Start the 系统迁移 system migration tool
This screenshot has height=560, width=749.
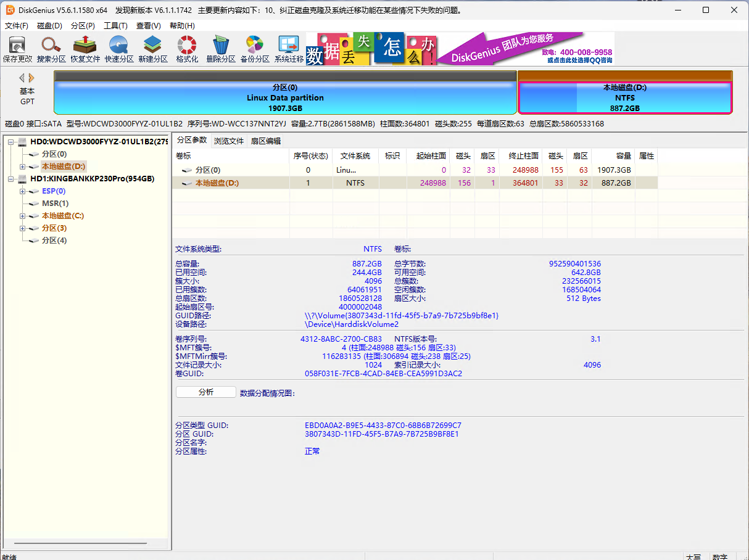coord(289,49)
